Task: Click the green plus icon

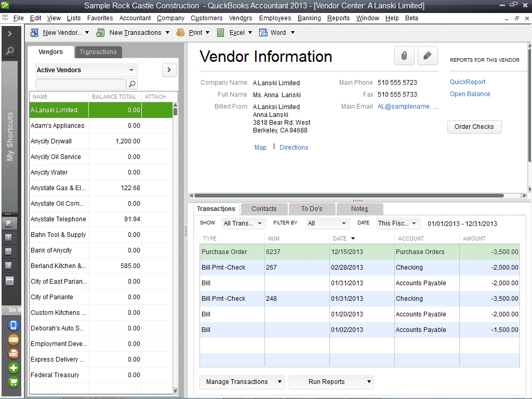Action: pos(14,368)
